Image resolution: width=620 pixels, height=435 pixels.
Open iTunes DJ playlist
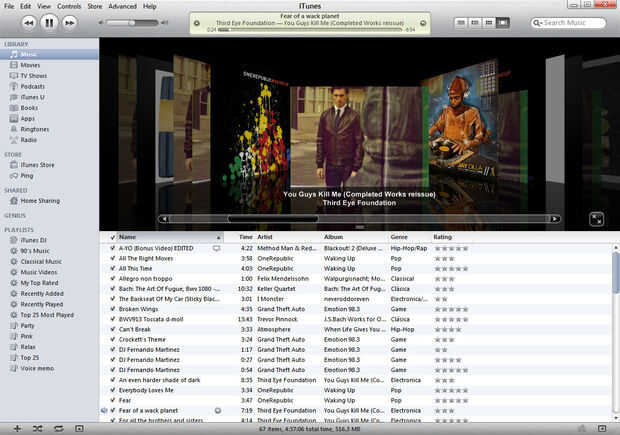33,240
